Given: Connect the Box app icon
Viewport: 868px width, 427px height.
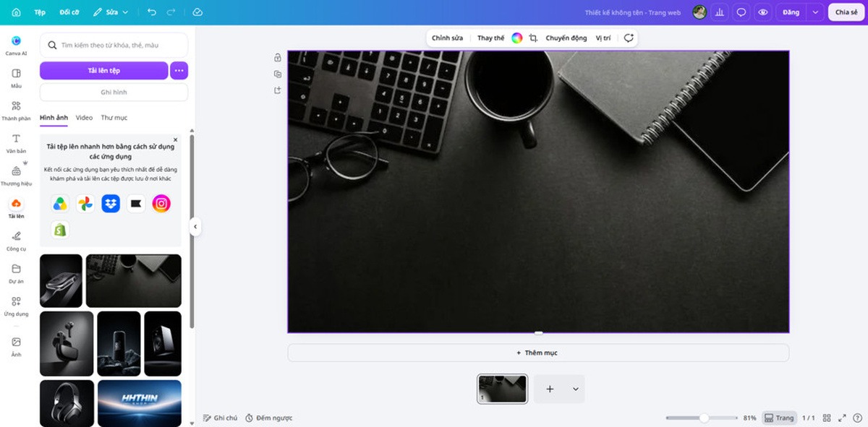Looking at the screenshot, I should tap(136, 204).
